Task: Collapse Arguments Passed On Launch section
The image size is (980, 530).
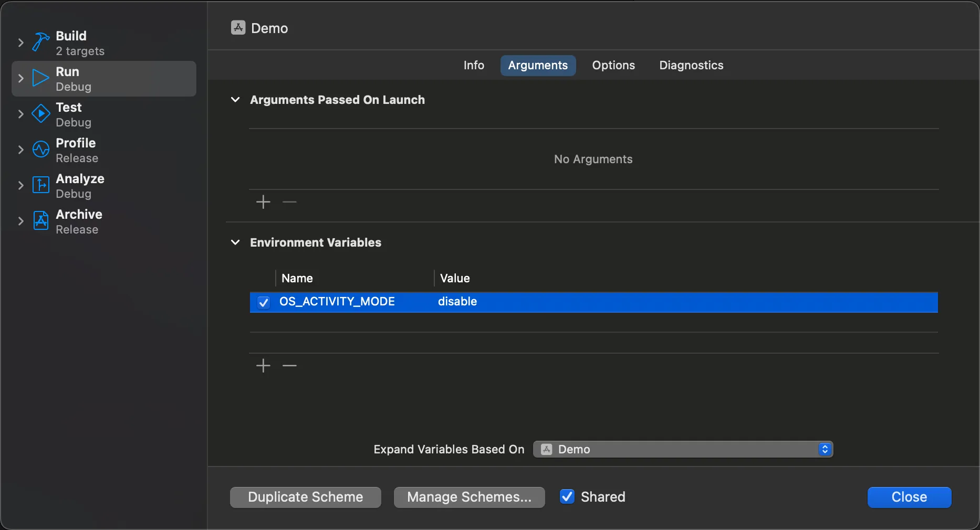Action: click(235, 100)
